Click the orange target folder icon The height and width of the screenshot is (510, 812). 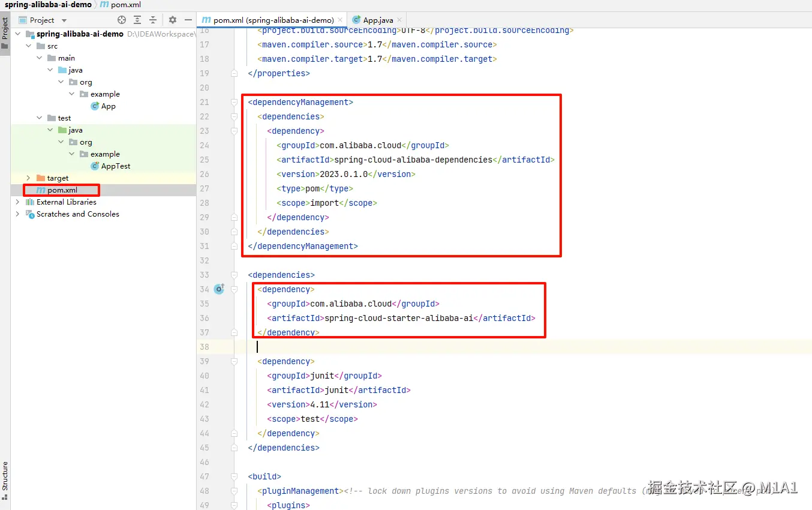pyautogui.click(x=41, y=178)
